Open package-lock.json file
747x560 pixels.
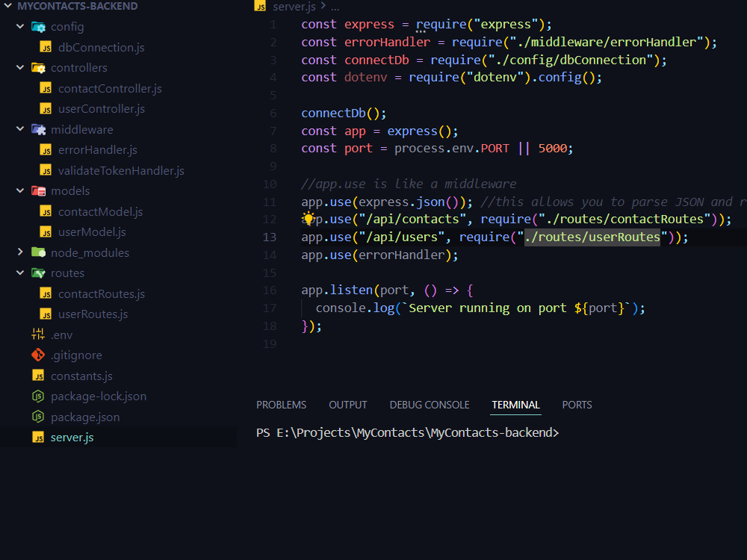pyautogui.click(x=99, y=396)
